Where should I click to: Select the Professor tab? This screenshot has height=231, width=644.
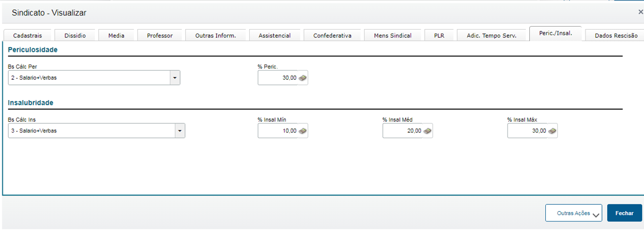pyautogui.click(x=160, y=35)
